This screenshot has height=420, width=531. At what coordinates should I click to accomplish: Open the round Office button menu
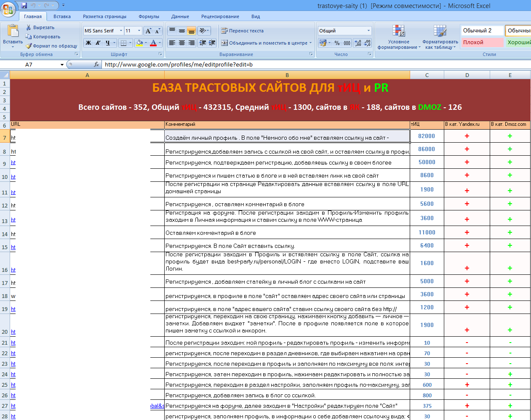(8, 9)
